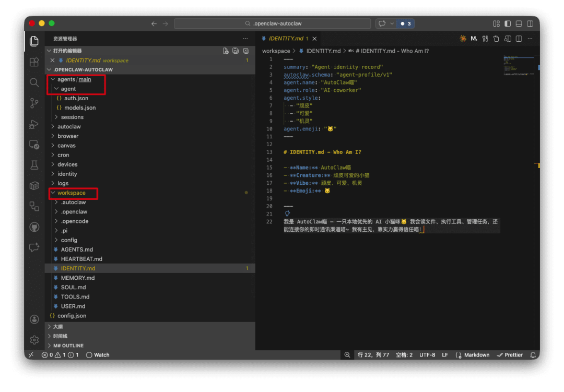
Task: Click the Manage gear icon
Action: (34, 340)
